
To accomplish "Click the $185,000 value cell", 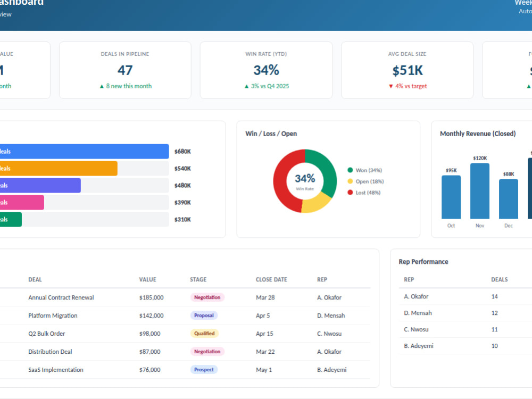I will [151, 297].
